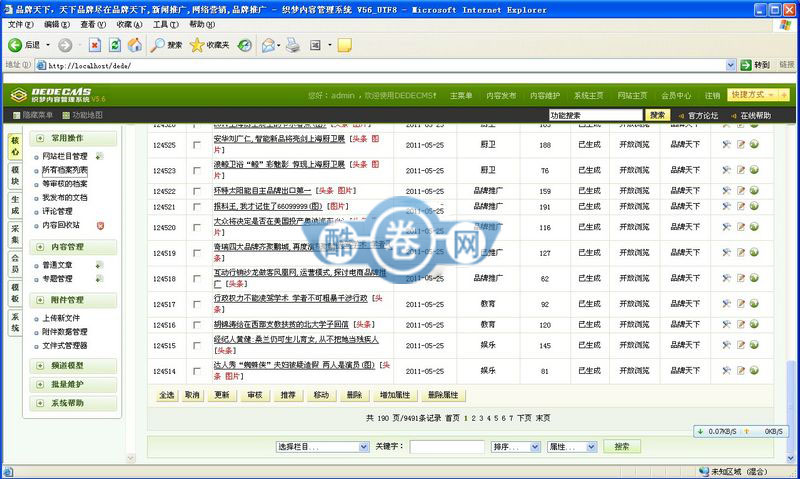Viewport: 800px width, 479px height.
Task: Click the edit pencil icon in row 124525
Action: click(x=741, y=145)
